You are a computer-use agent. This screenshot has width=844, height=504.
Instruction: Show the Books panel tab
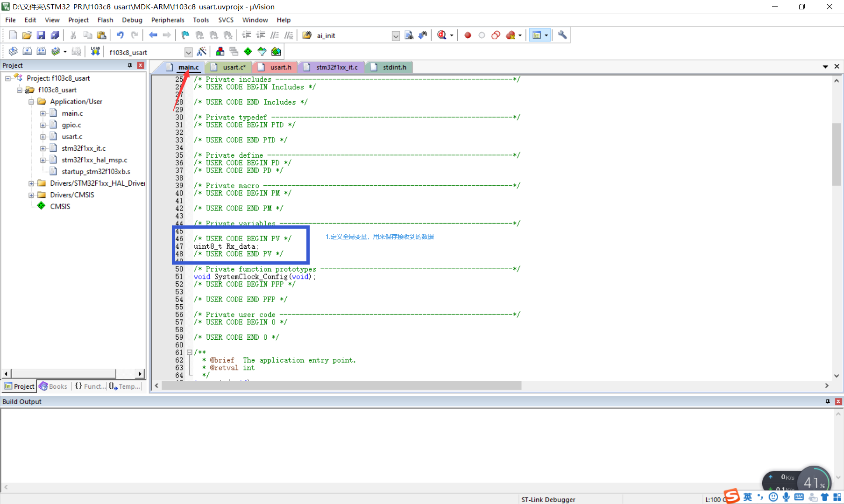click(x=54, y=386)
